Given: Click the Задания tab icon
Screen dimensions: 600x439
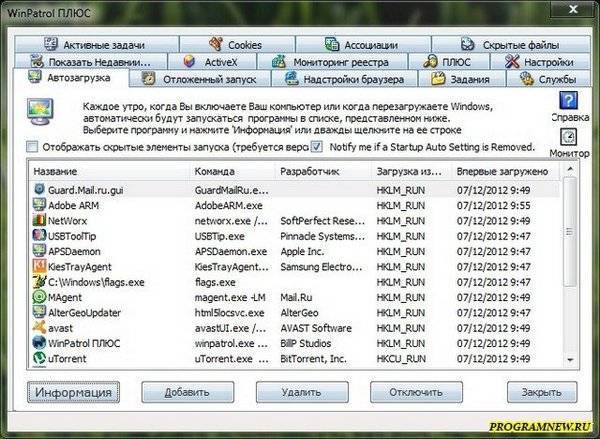Looking at the screenshot, I should [x=438, y=79].
